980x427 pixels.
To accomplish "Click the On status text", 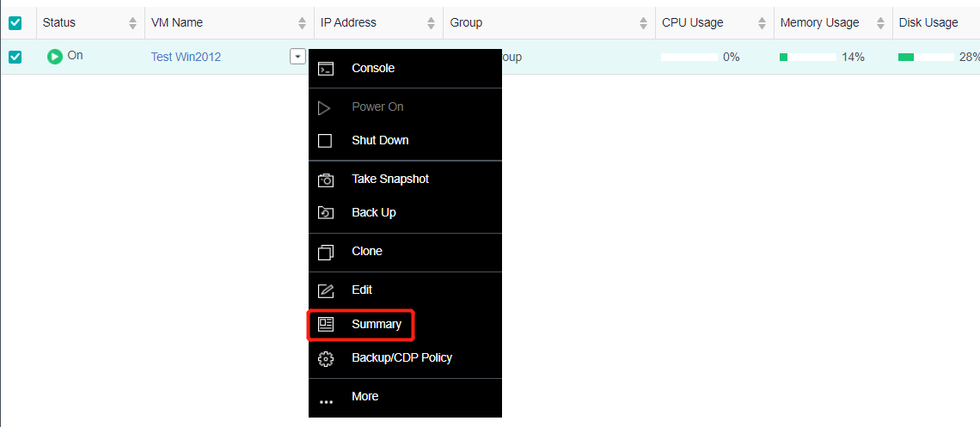I will click(75, 56).
